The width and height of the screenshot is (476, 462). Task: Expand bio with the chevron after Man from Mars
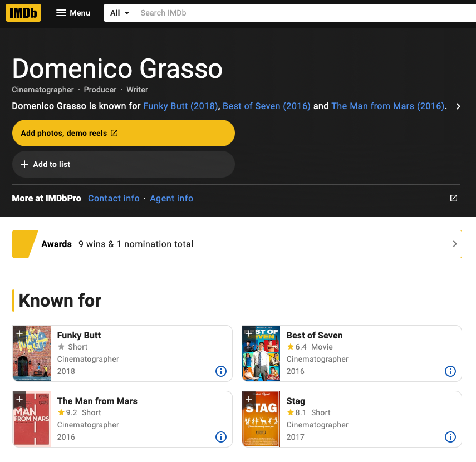coord(458,106)
